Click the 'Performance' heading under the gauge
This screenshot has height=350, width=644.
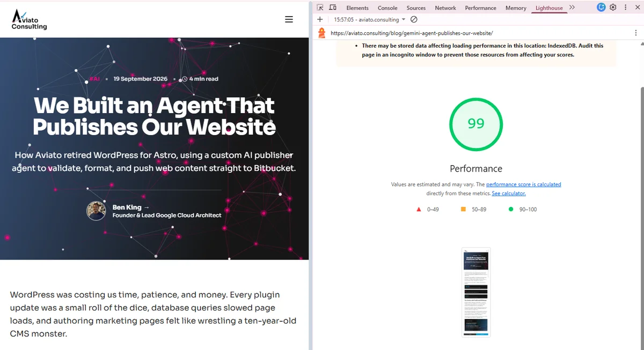click(x=476, y=169)
